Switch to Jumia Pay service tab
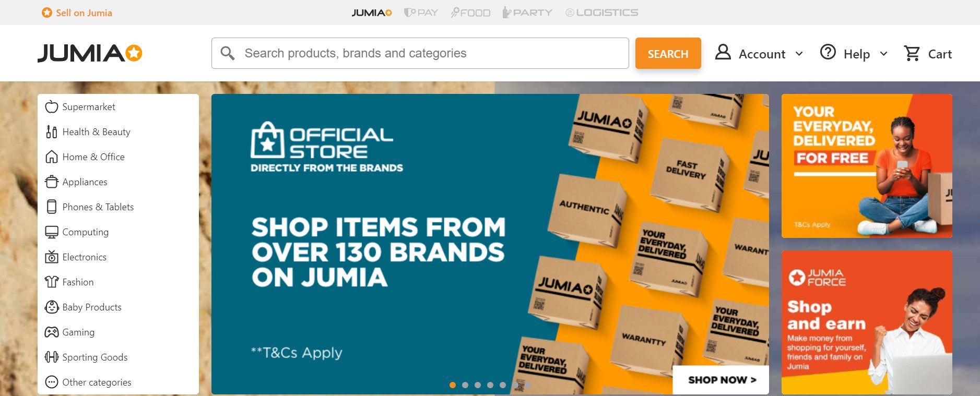The width and height of the screenshot is (980, 396). point(421,13)
